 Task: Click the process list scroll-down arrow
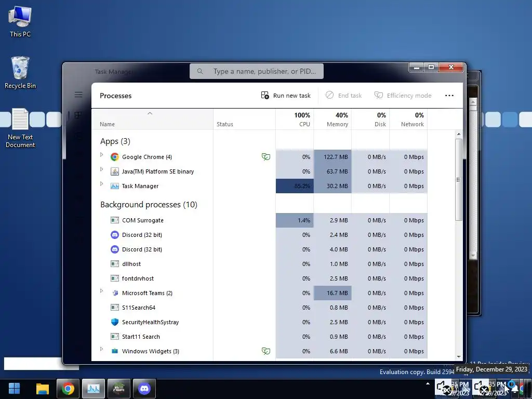[459, 356]
